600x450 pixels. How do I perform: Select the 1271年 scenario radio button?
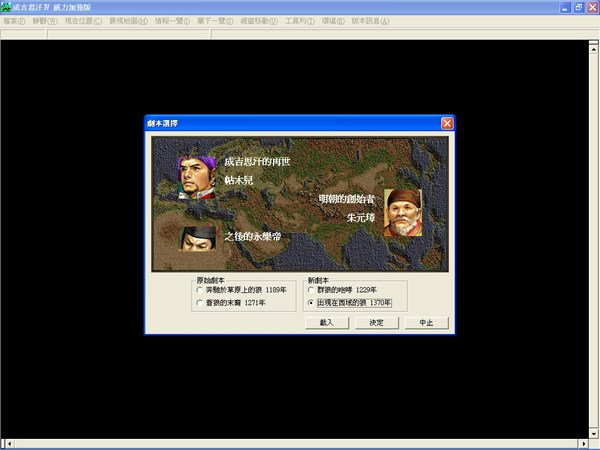coord(199,303)
